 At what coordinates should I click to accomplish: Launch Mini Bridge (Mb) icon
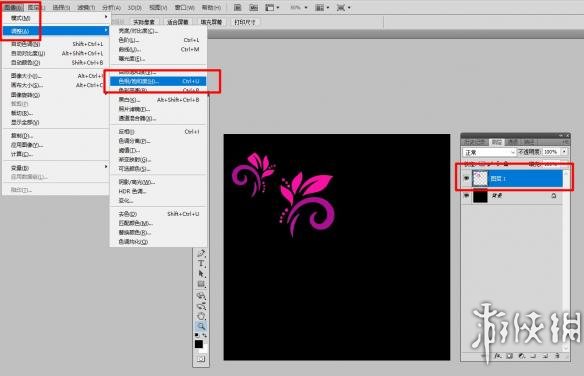(254, 7)
